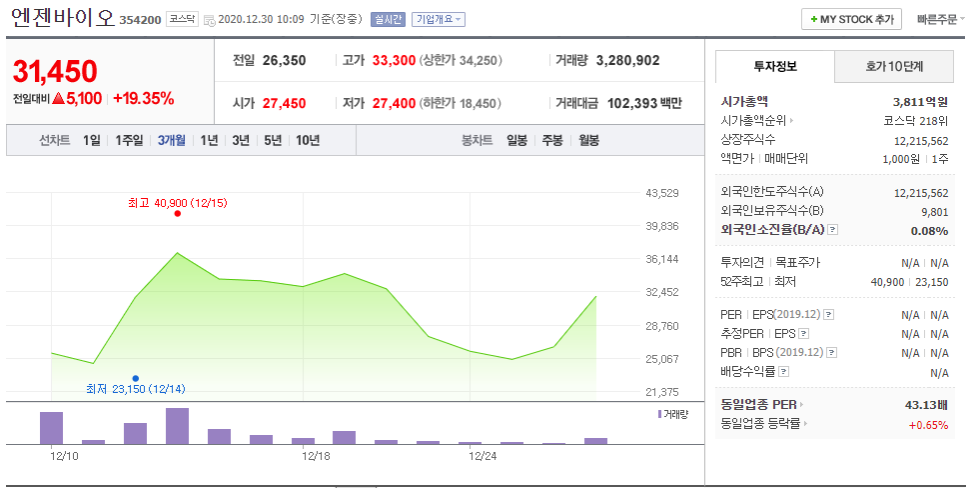Click the 시가총액 value 3,811억원
Screen dimensions: 980x488
click(921, 101)
